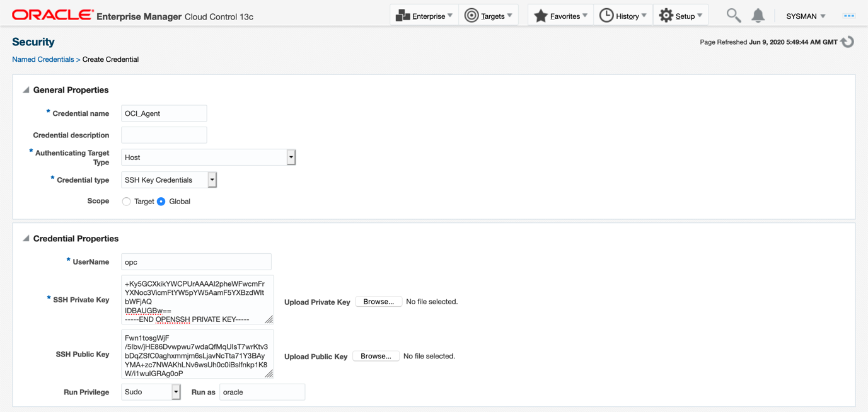868x412 pixels.
Task: Click Browse for Upload Private Key
Action: point(379,302)
